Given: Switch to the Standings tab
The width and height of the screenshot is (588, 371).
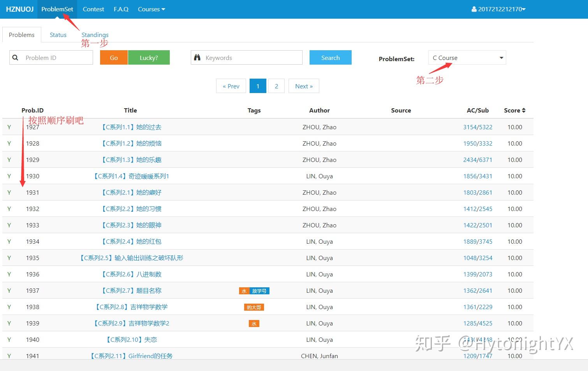Looking at the screenshot, I should (95, 35).
